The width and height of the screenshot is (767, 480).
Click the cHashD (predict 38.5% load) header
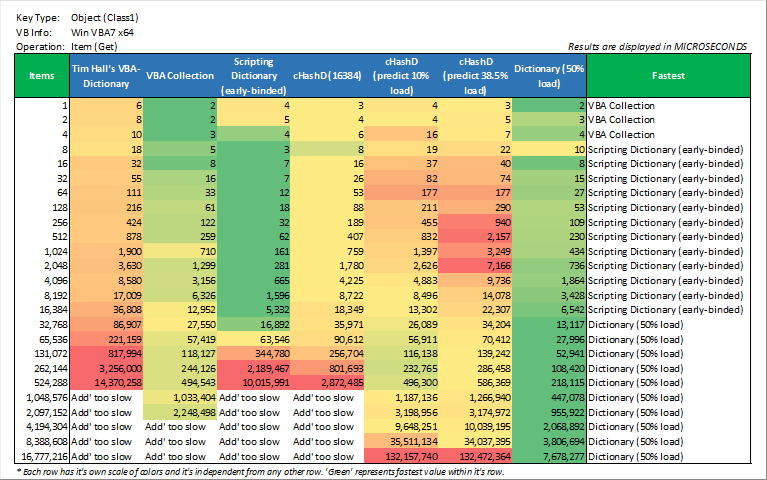476,75
